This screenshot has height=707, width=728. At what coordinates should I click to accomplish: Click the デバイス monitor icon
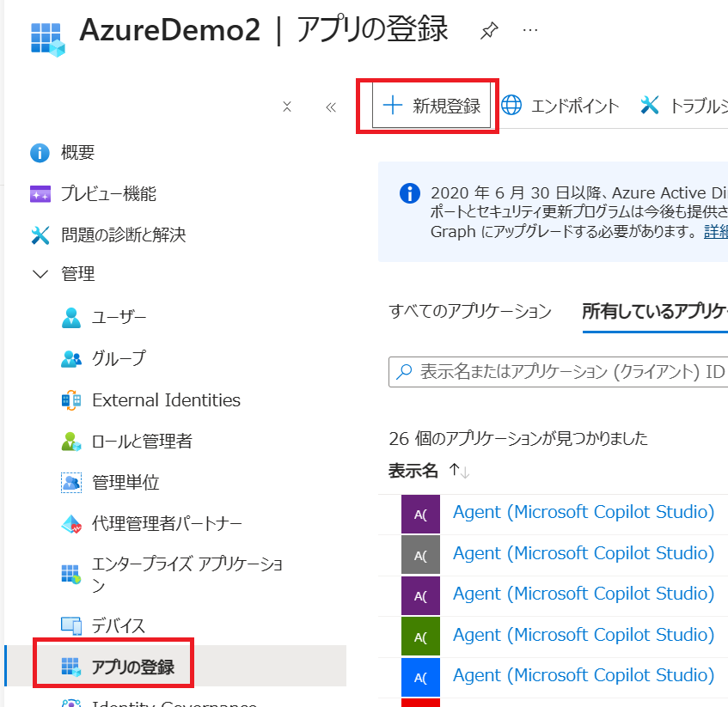71,625
